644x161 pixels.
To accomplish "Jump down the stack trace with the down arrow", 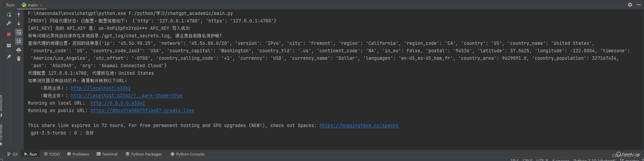I will pyautogui.click(x=19, y=23).
